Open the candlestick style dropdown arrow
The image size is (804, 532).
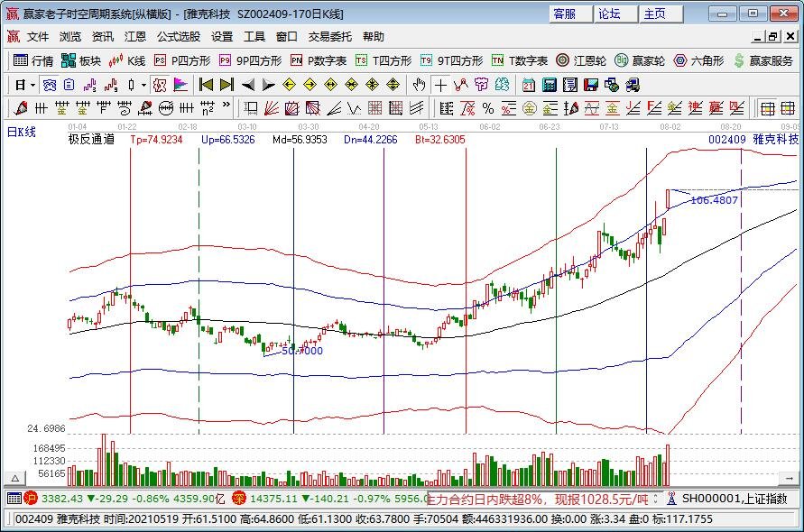point(143,85)
